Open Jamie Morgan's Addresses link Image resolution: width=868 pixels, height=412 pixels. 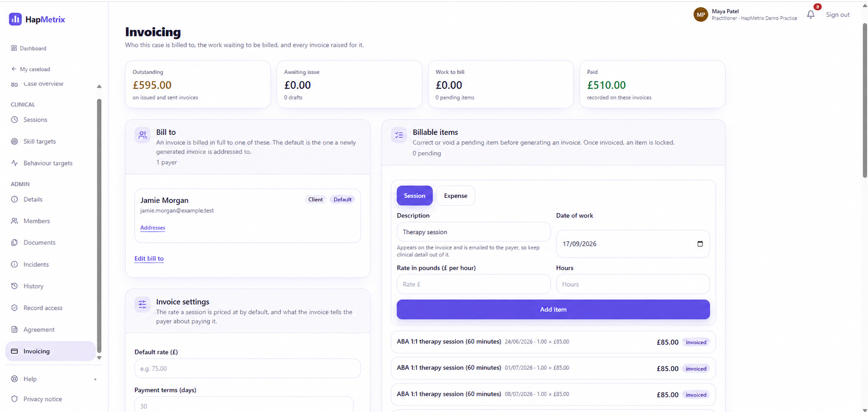click(x=153, y=227)
